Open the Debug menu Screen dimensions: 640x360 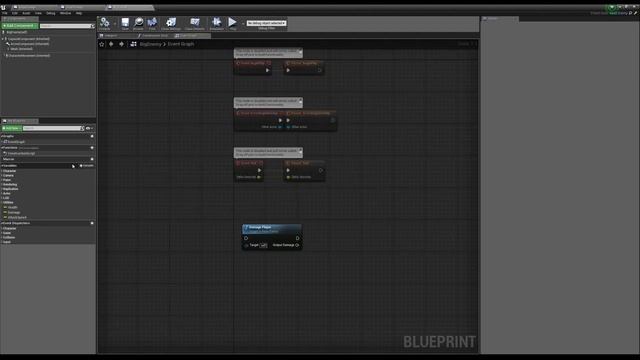coord(51,13)
